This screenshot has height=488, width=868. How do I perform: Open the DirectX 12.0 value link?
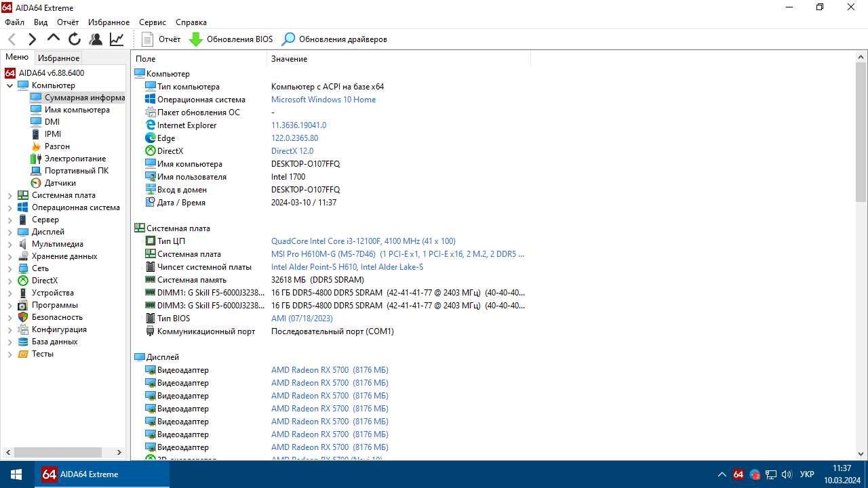[x=292, y=151]
